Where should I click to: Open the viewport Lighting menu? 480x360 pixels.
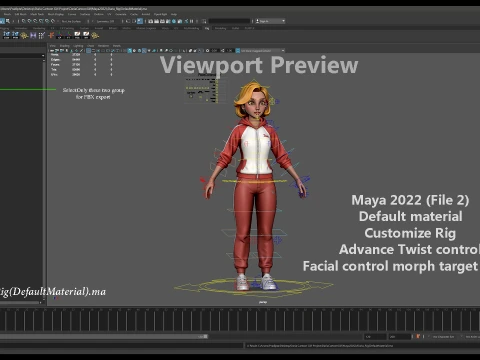click(78, 46)
